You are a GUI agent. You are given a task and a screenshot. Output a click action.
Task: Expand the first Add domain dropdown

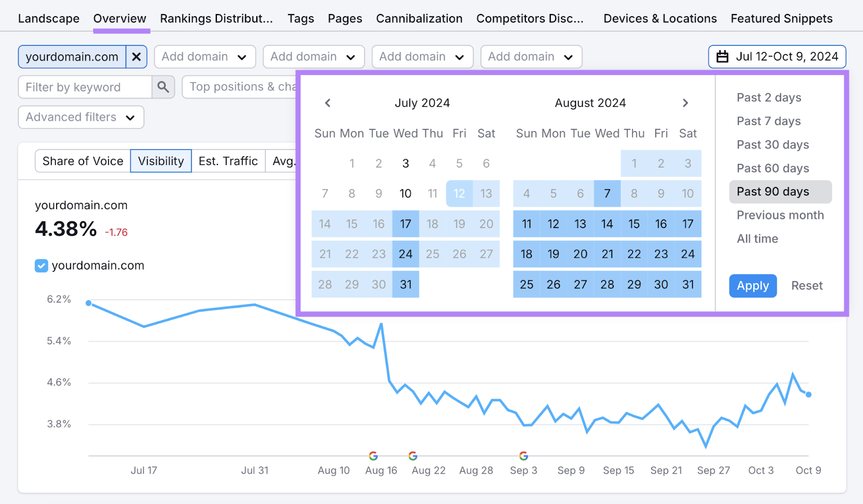(x=205, y=56)
